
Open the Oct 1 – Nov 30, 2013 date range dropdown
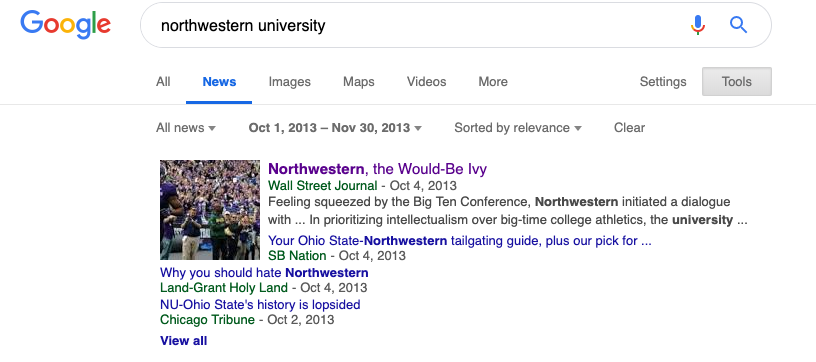[335, 128]
